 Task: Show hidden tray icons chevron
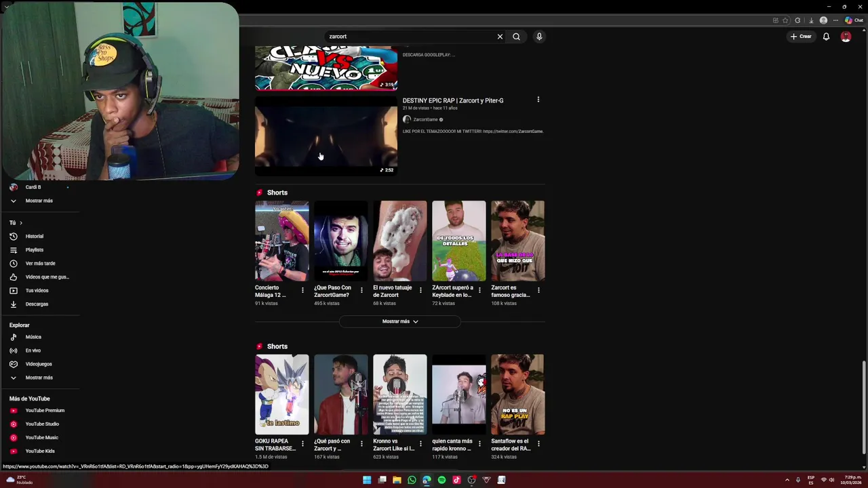pyautogui.click(x=787, y=480)
